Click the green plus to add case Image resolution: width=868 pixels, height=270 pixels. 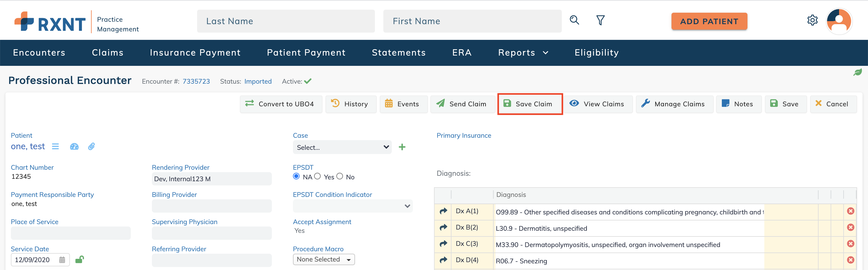402,147
